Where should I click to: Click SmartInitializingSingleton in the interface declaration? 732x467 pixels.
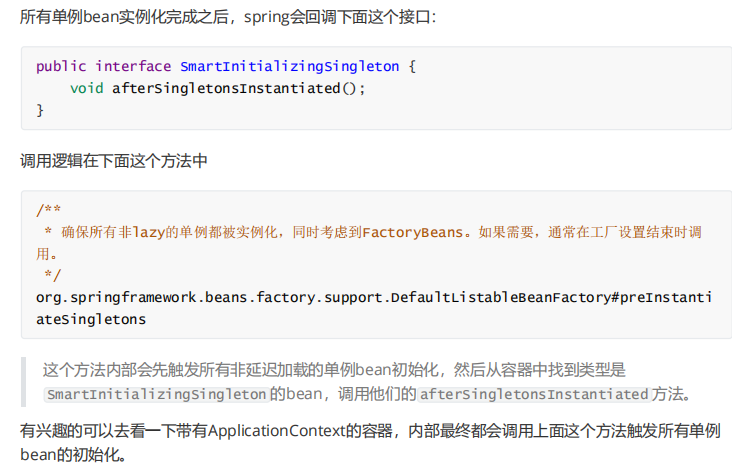pyautogui.click(x=289, y=66)
